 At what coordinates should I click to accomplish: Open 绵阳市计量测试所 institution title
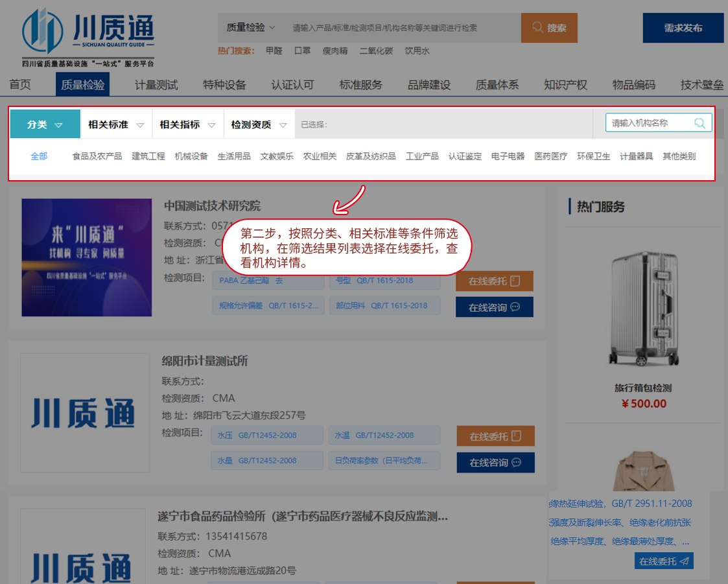click(x=205, y=361)
